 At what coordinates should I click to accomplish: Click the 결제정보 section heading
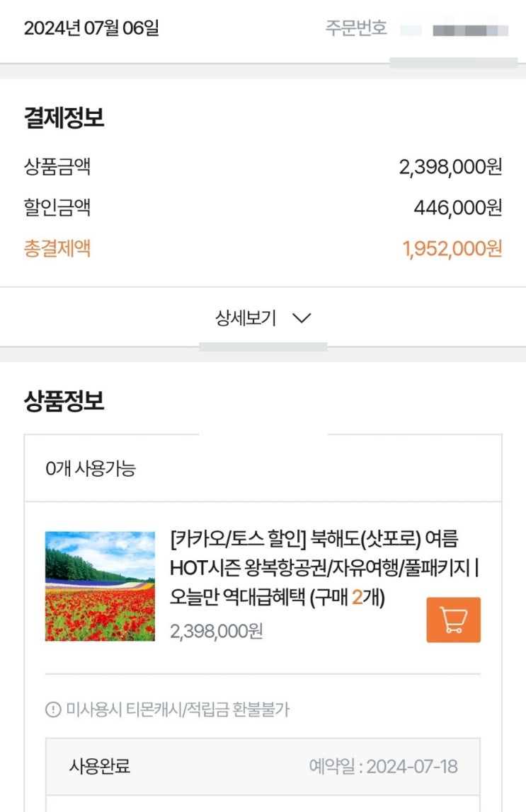pos(64,118)
